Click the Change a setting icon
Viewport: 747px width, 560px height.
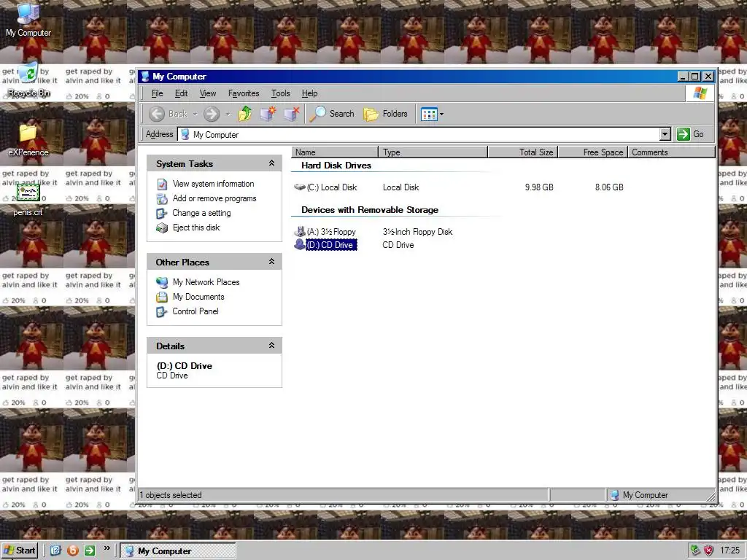162,214
